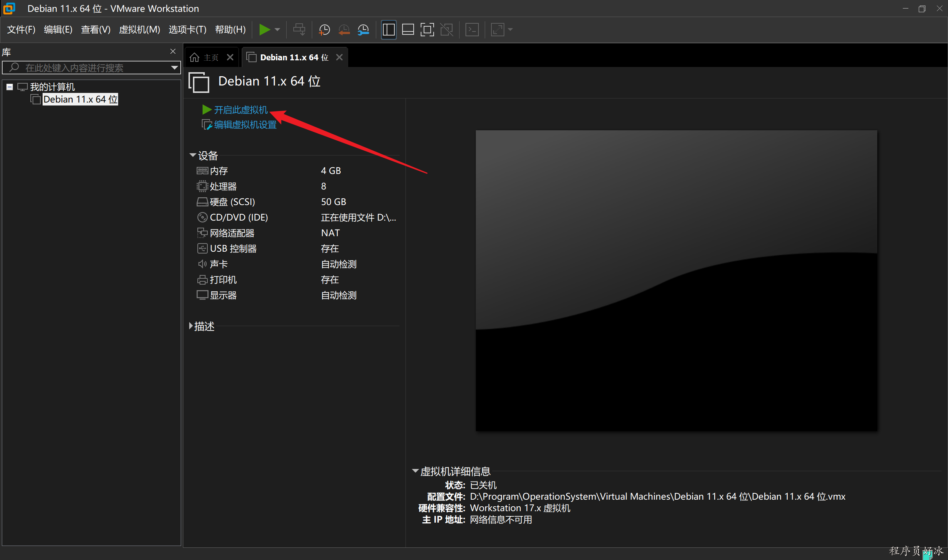
Task: Click the .vmx config file path
Action: (658, 496)
